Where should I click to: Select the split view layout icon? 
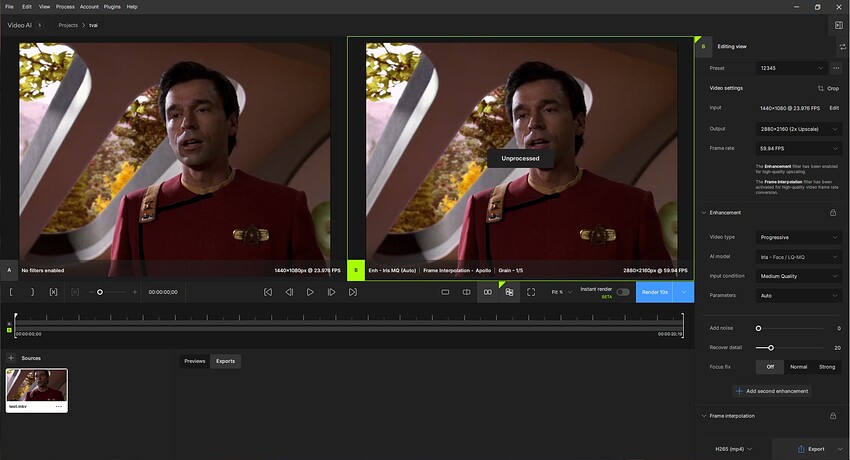coord(466,292)
